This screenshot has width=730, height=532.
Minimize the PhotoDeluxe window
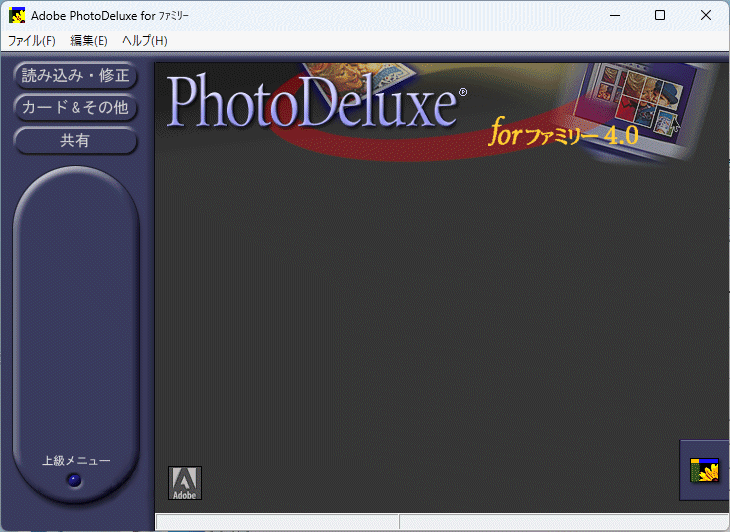615,15
